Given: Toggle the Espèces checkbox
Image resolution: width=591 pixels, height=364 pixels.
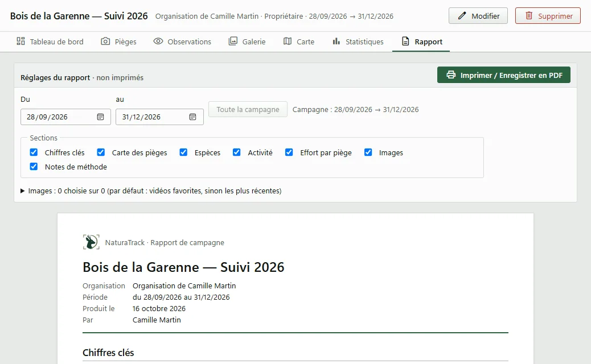Looking at the screenshot, I should 183,152.
